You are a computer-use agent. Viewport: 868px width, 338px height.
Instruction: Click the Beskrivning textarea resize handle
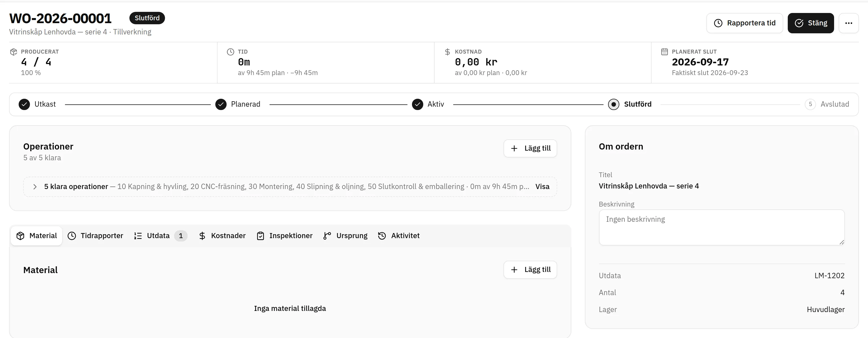coord(842,242)
